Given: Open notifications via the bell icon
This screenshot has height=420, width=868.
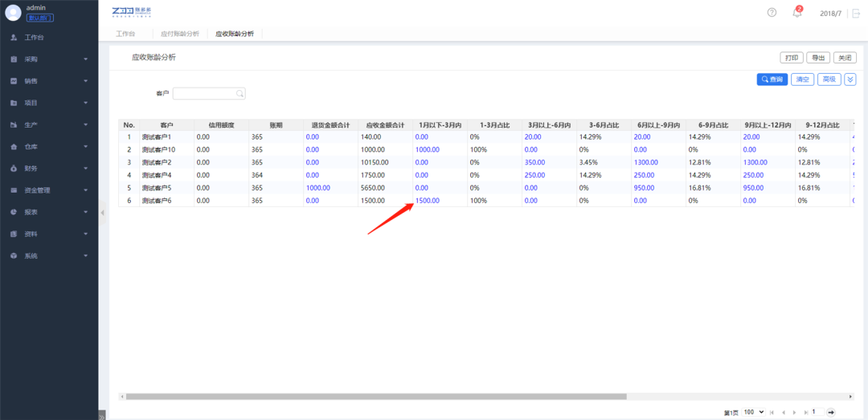Looking at the screenshot, I should pos(796,13).
